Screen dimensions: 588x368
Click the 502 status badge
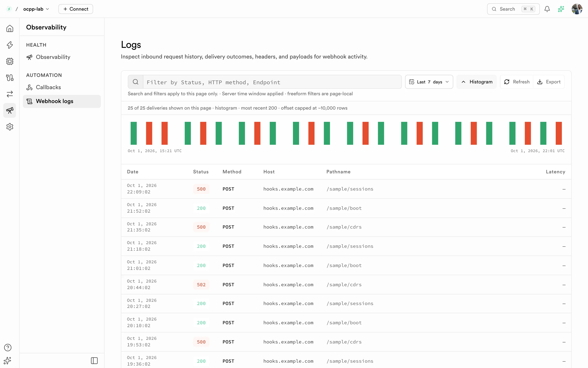click(x=201, y=285)
